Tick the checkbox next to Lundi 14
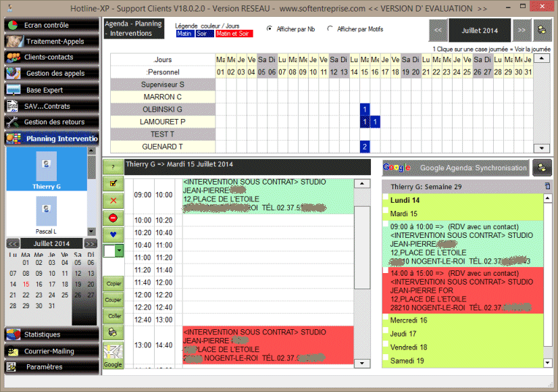Image resolution: width=558 pixels, height=392 pixels. tap(386, 201)
